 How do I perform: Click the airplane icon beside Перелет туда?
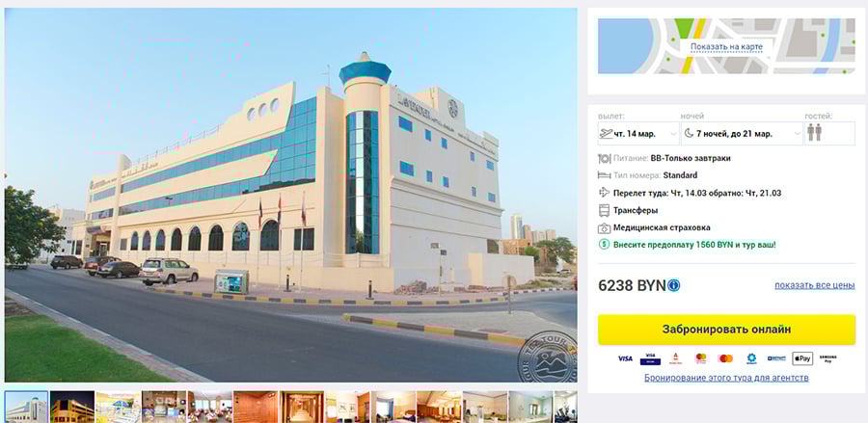click(604, 193)
